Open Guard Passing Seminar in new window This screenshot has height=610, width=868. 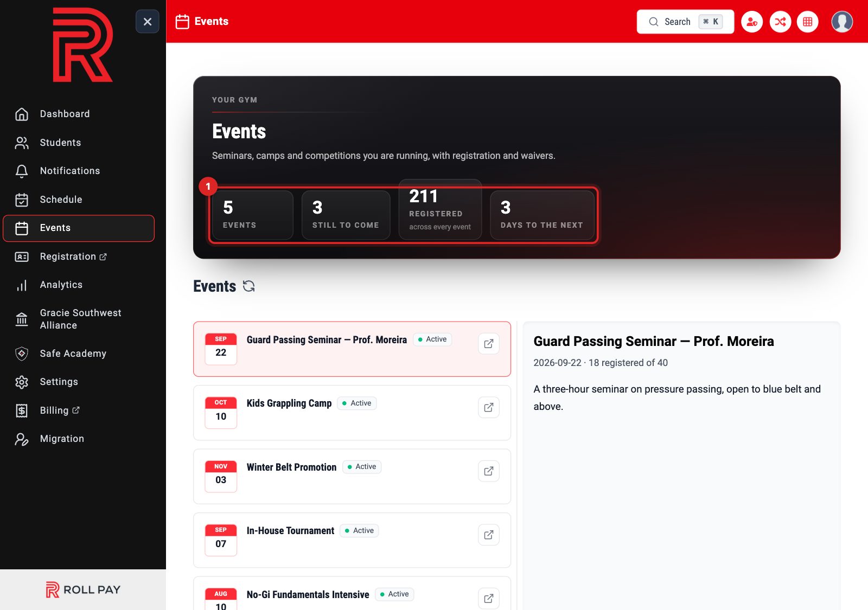click(x=489, y=344)
